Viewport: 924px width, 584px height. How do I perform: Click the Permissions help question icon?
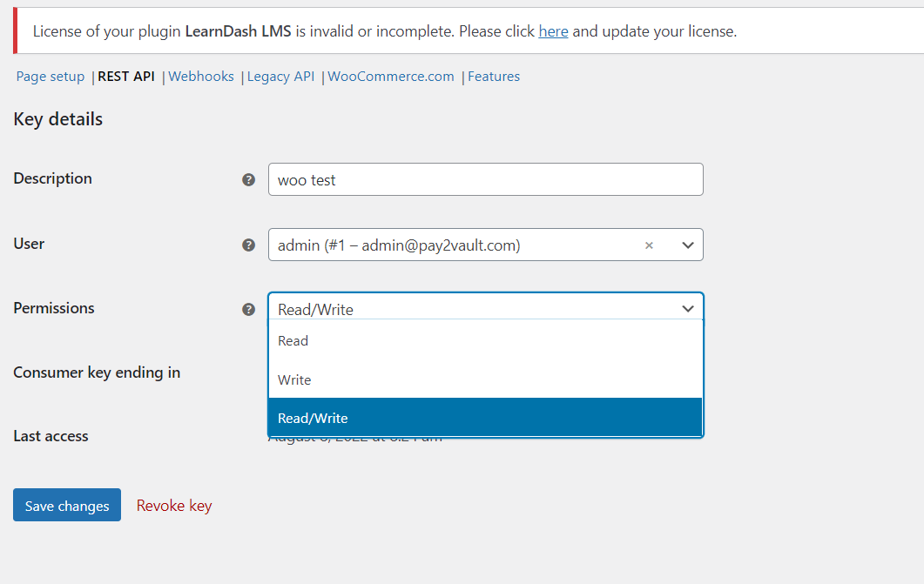pos(249,310)
